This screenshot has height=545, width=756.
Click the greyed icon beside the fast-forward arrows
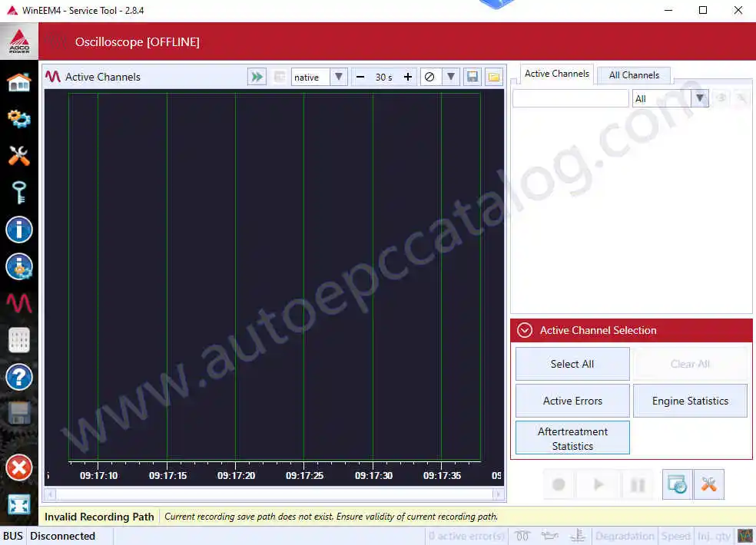point(279,77)
